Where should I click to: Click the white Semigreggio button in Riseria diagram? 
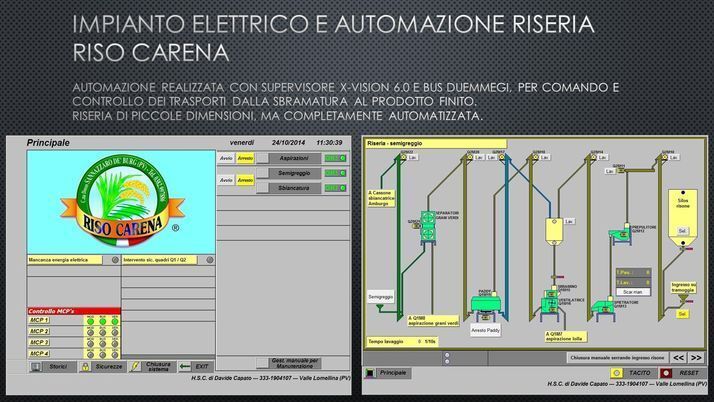pyautogui.click(x=380, y=297)
